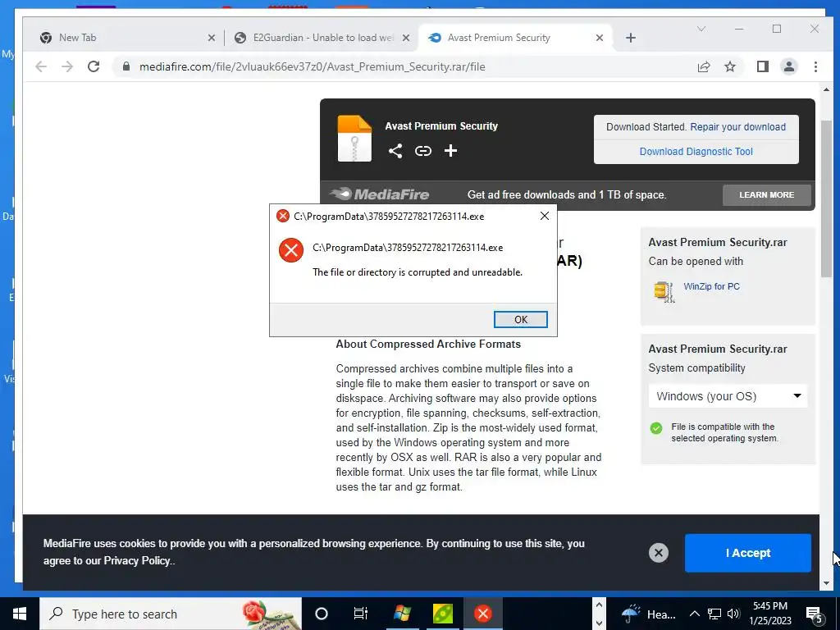Open the WinZip for PC link
Image resolution: width=840 pixels, height=630 pixels.
(711, 286)
